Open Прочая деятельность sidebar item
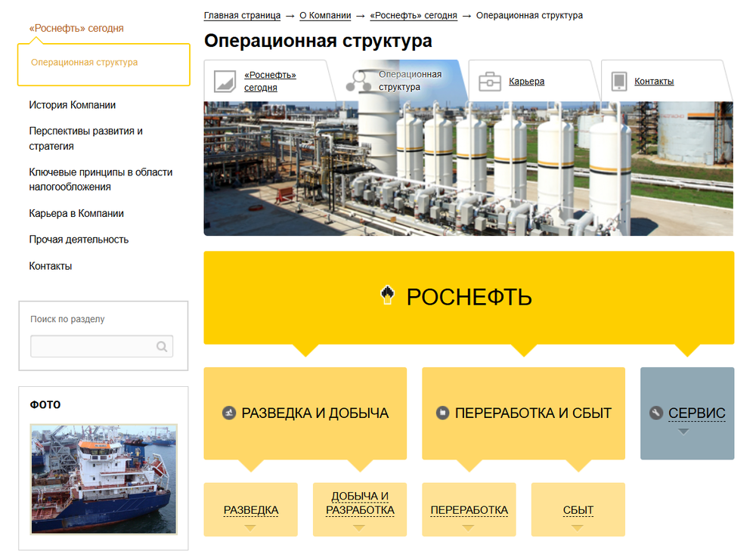 tap(79, 240)
